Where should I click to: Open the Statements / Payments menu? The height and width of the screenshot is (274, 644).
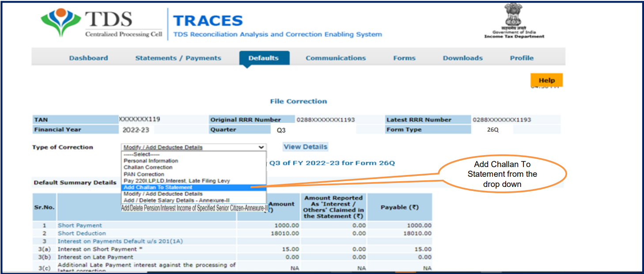(178, 58)
